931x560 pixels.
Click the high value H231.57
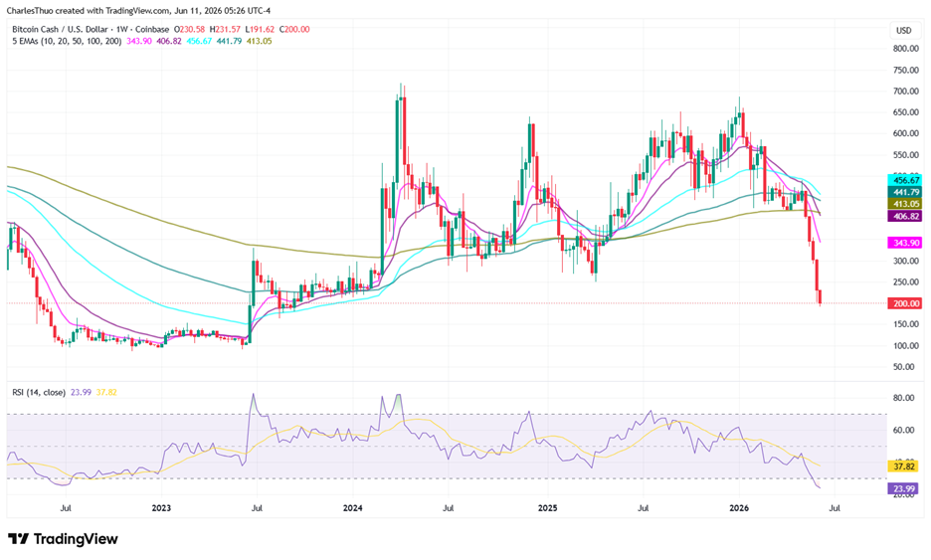click(x=225, y=29)
